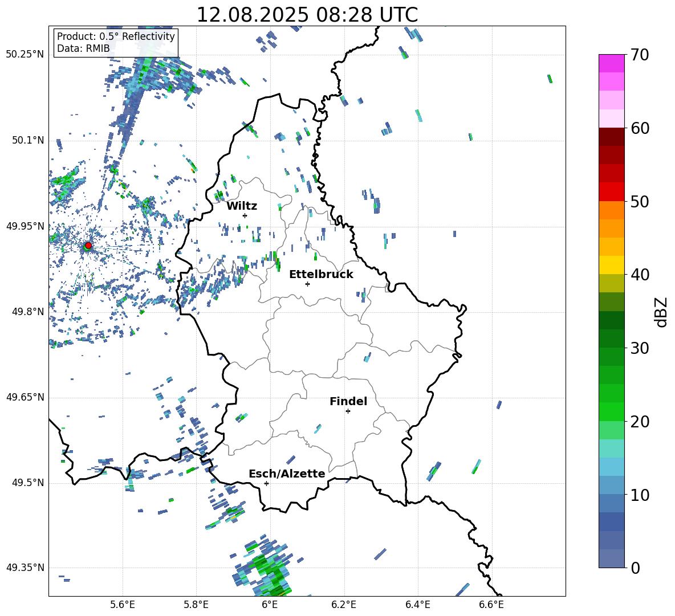Image resolution: width=675 pixels, height=616 pixels.
Task: Click the dBZ colorbar label
Action: click(x=660, y=312)
